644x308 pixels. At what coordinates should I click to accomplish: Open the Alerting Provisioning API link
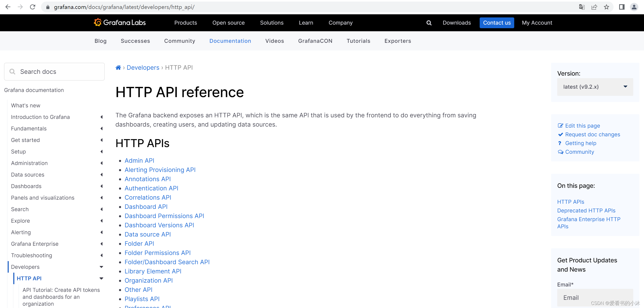(160, 170)
